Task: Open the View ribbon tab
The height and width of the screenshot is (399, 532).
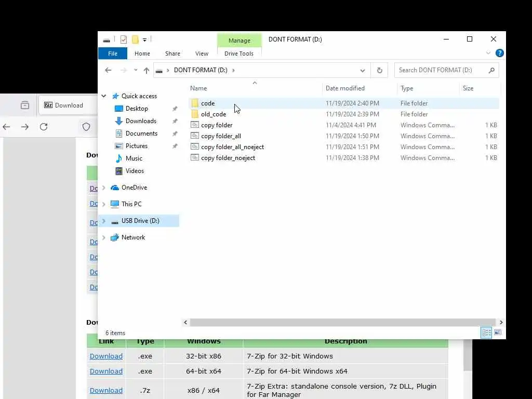Action: click(202, 54)
